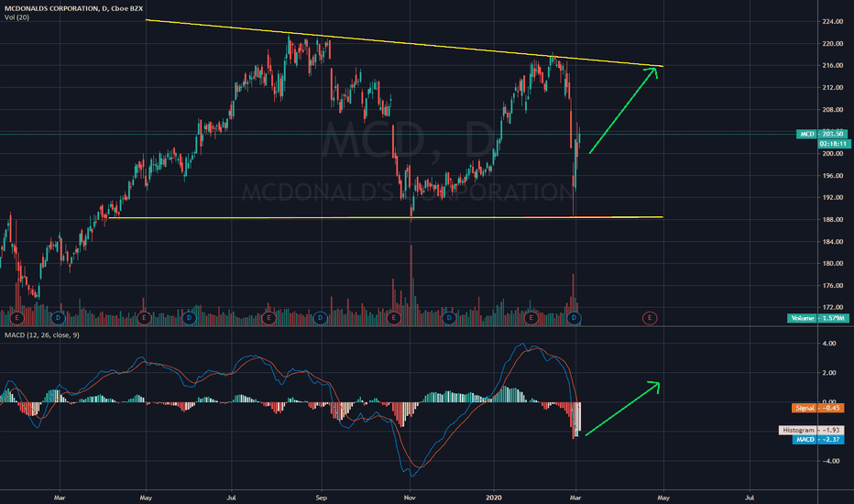
Task: Click the earnings E marker between Jul and Sep
Action: pyautogui.click(x=268, y=318)
